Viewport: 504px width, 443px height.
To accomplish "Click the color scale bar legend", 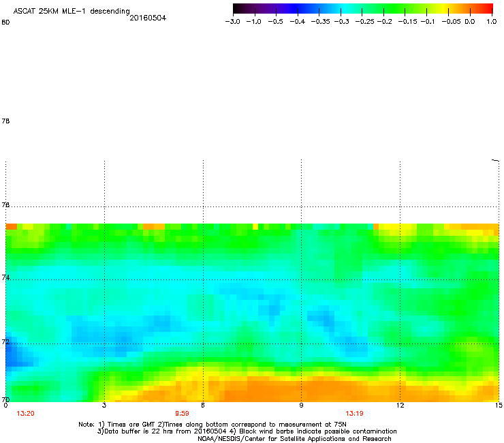I will click(363, 9).
